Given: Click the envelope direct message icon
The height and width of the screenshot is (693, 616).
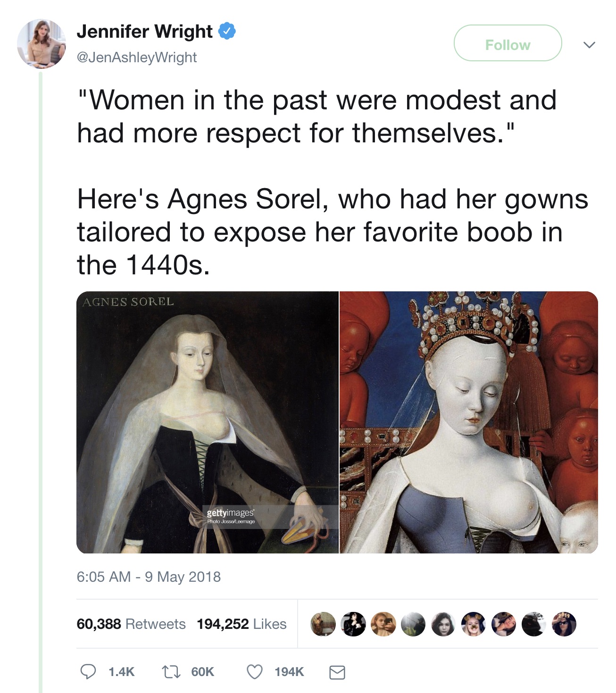Looking at the screenshot, I should (x=337, y=672).
